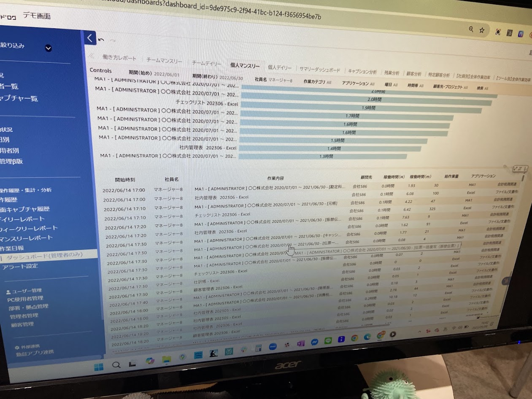Open the 曜日 All filter

pos(391,85)
